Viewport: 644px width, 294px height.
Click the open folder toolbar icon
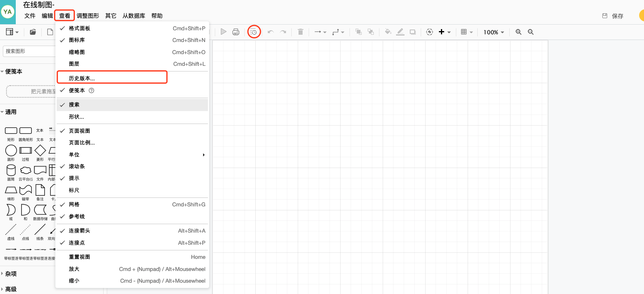33,32
